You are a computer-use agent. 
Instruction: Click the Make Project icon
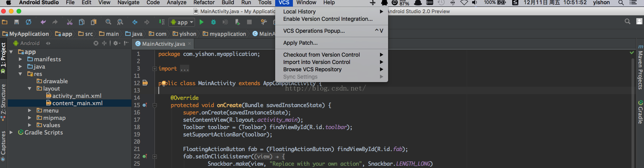[x=162, y=22]
